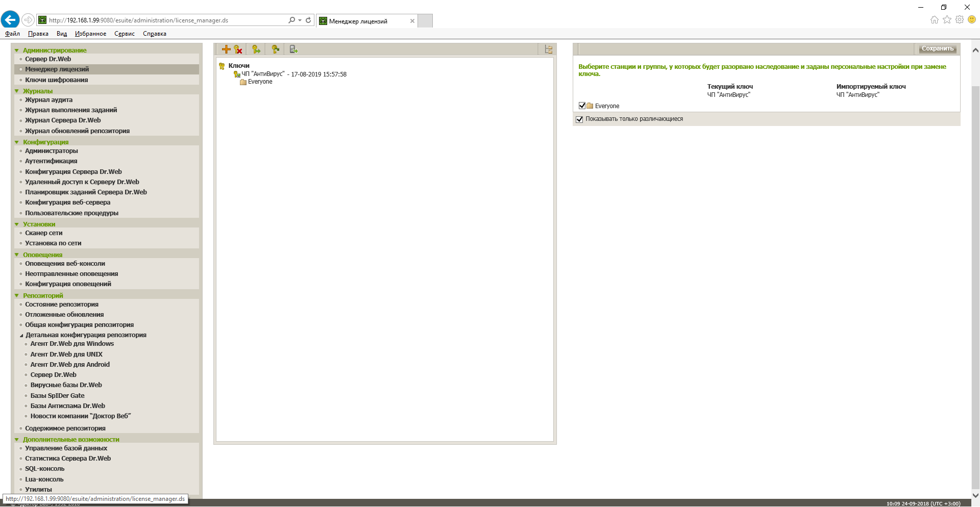This screenshot has width=980, height=507.
Task: Open the address bar dropdown arrow
Action: pos(300,20)
